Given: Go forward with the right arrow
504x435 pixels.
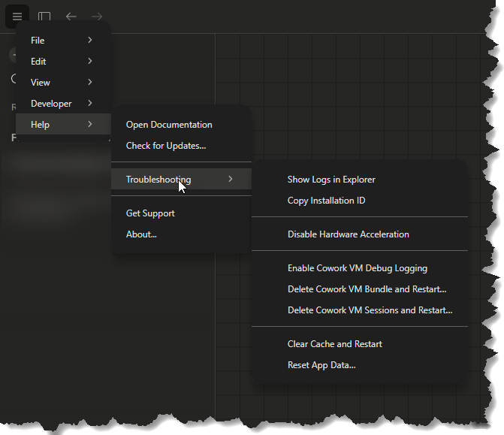Looking at the screenshot, I should (97, 16).
